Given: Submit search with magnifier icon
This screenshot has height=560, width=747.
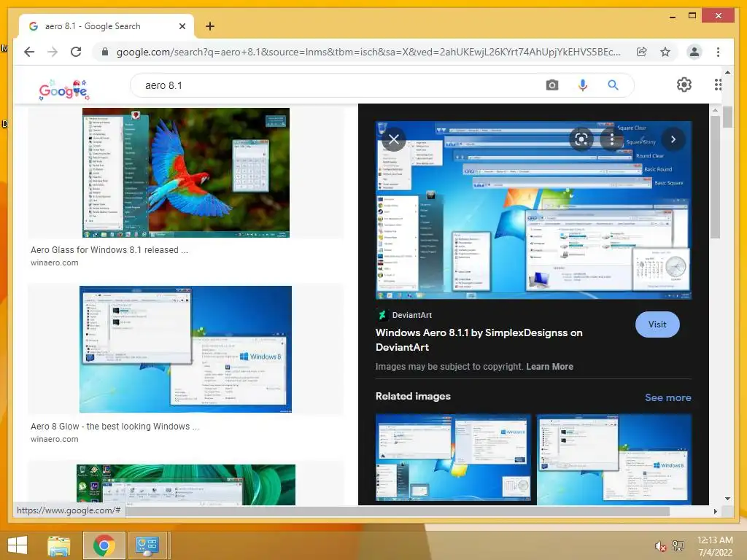Looking at the screenshot, I should click(x=613, y=85).
